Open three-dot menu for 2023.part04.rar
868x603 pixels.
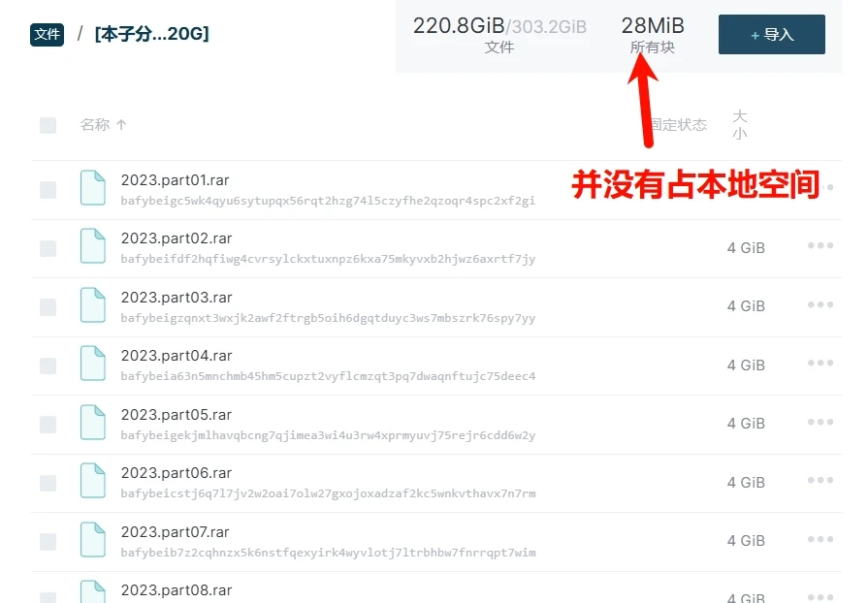[x=820, y=363]
